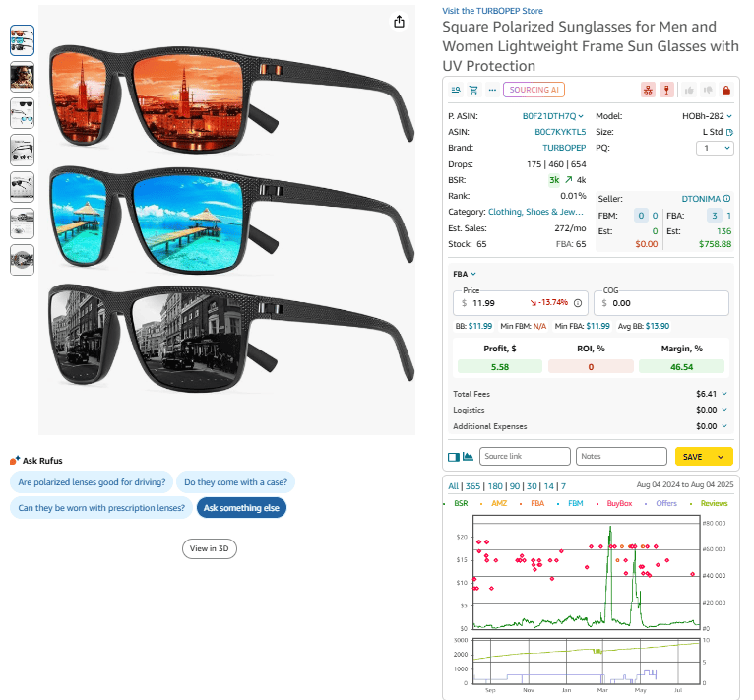Select the 90 day chart range

[514, 486]
